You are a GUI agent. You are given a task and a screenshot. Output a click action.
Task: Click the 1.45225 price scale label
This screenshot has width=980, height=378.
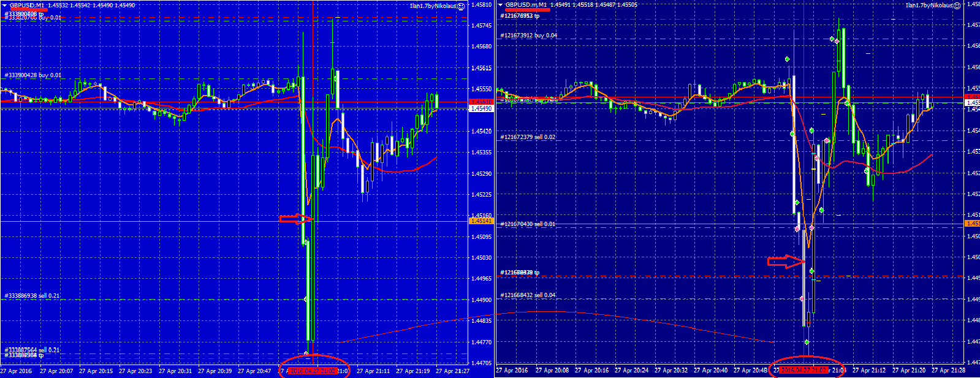coord(482,195)
